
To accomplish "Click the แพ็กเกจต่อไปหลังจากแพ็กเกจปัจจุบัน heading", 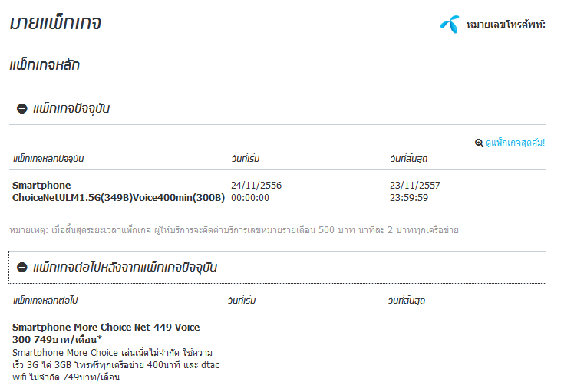I will (125, 267).
